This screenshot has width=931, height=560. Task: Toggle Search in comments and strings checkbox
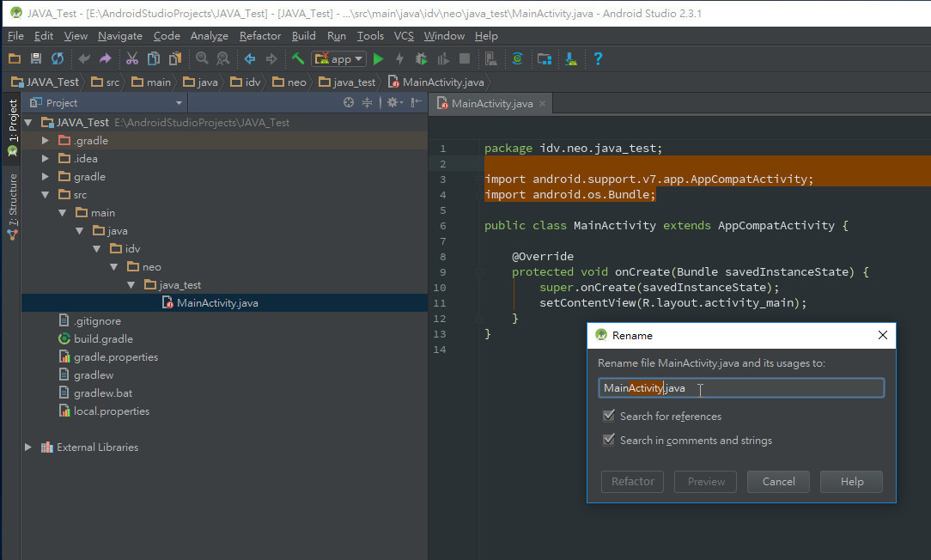pyautogui.click(x=609, y=440)
